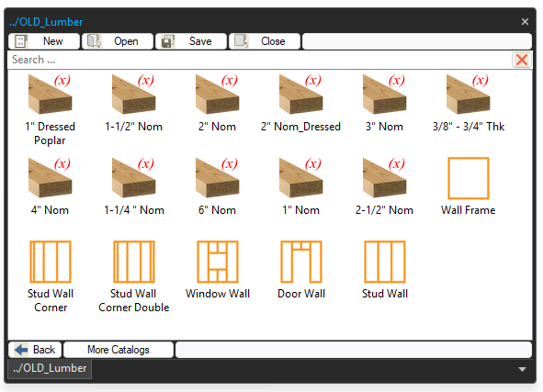Screen dimensions: 543x392
Task: Go Back with the arrow button
Action: pos(35,350)
